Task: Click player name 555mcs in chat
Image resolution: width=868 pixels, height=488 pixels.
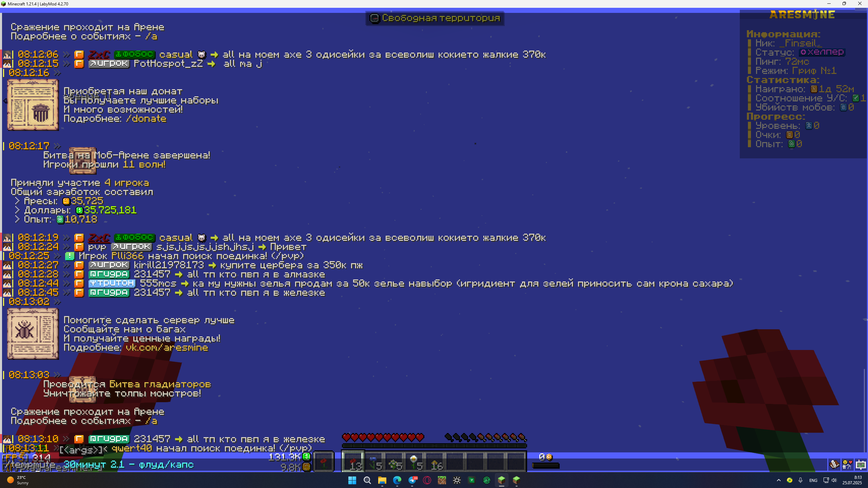Action: click(x=158, y=283)
